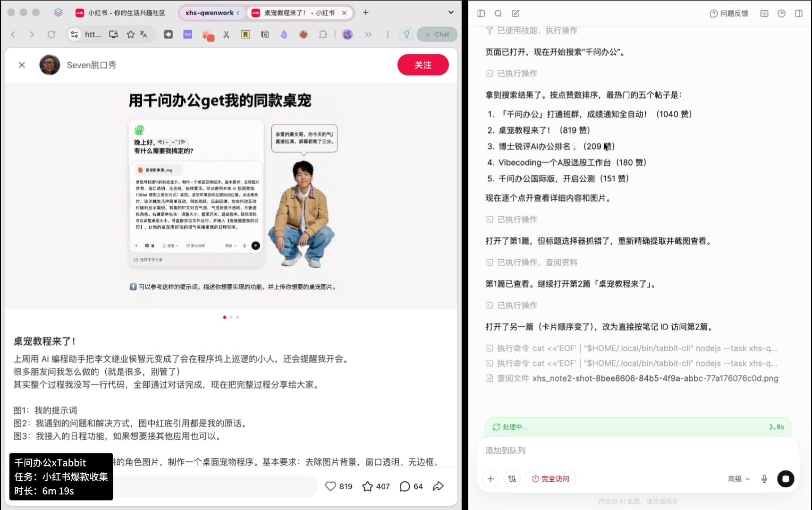Select the 桌宠教程来了 browser tab

point(299,13)
